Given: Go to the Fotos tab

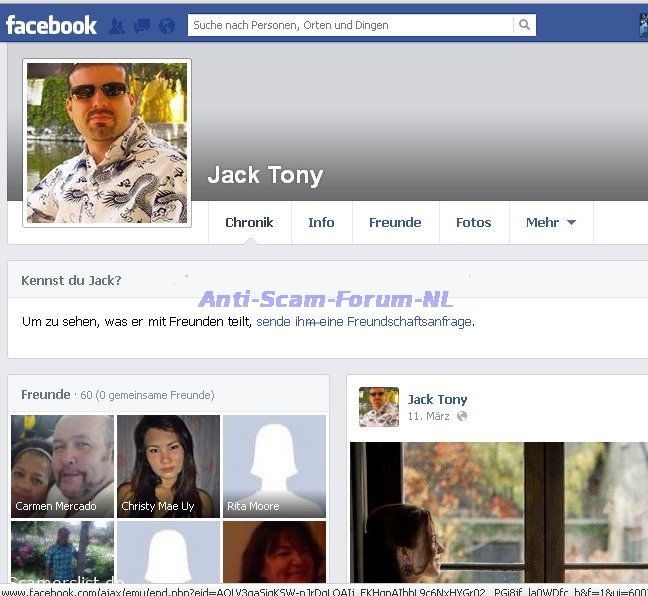Looking at the screenshot, I should coord(473,222).
